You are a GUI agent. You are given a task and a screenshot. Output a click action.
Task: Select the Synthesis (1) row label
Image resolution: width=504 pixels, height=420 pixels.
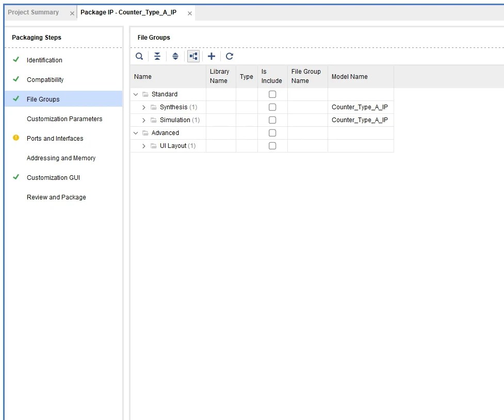coord(178,107)
